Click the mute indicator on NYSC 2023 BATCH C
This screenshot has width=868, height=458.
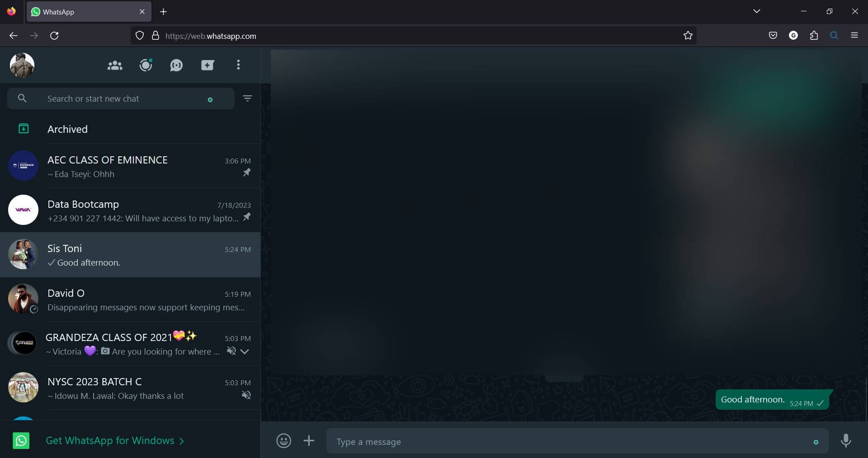[245, 395]
